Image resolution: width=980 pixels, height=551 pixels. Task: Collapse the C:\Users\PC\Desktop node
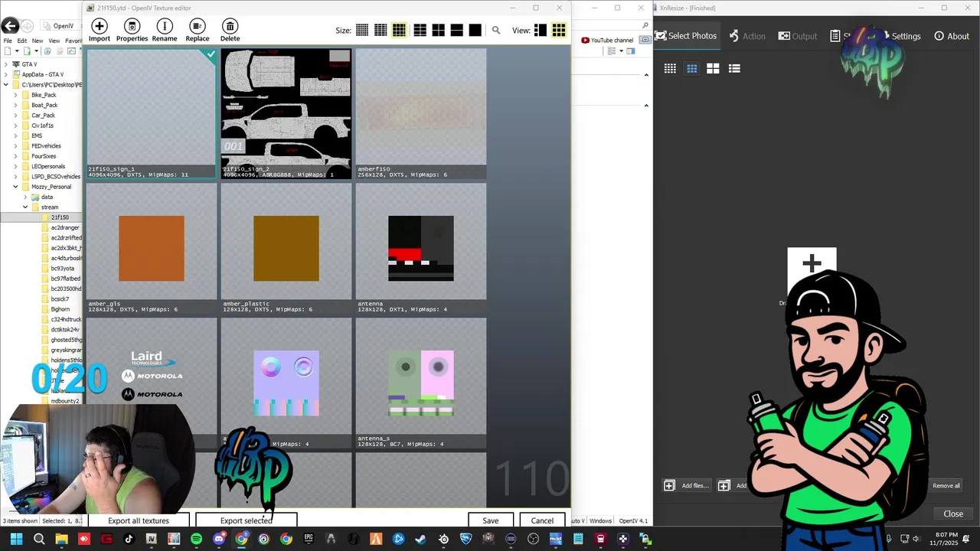pos(6,85)
